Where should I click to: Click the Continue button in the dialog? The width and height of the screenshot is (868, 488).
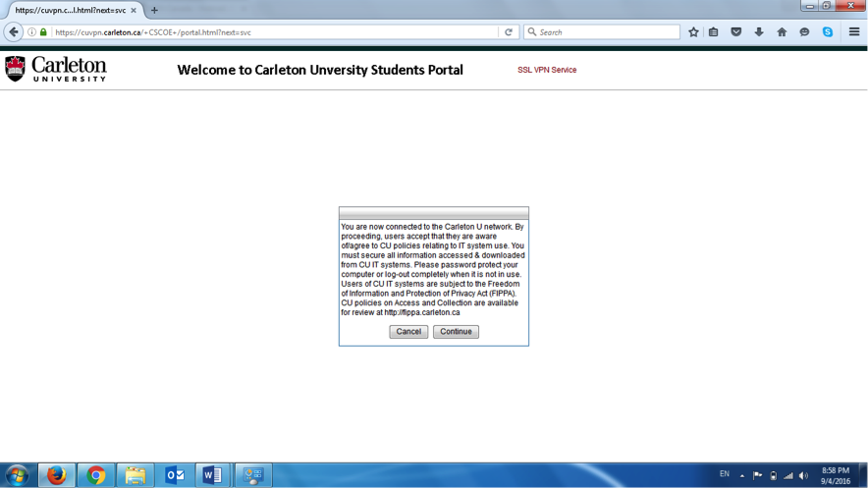tap(456, 332)
